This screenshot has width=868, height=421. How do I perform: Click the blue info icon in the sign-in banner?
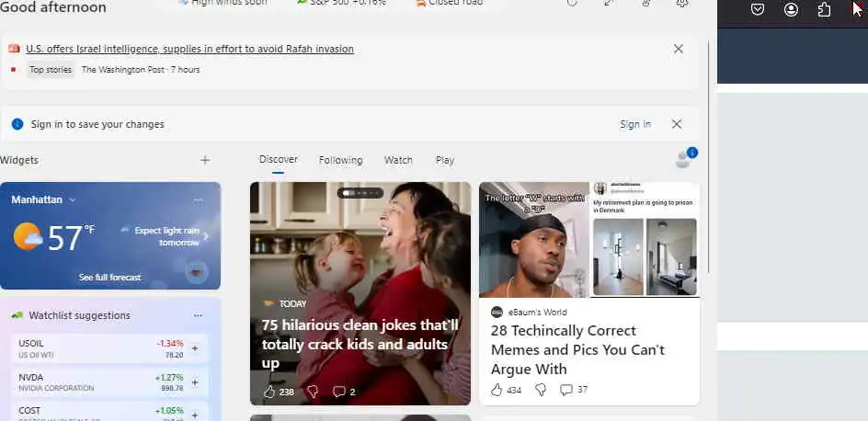(x=17, y=124)
